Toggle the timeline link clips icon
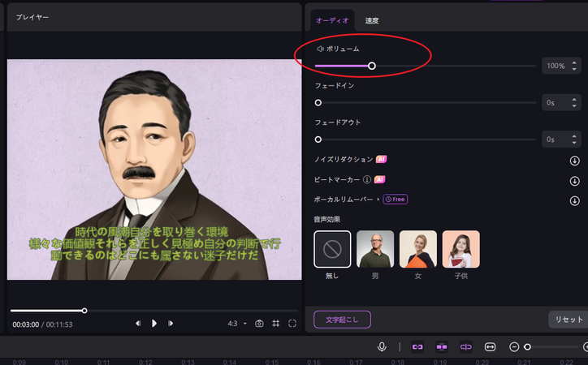Image resolution: width=588 pixels, height=365 pixels. [x=417, y=347]
